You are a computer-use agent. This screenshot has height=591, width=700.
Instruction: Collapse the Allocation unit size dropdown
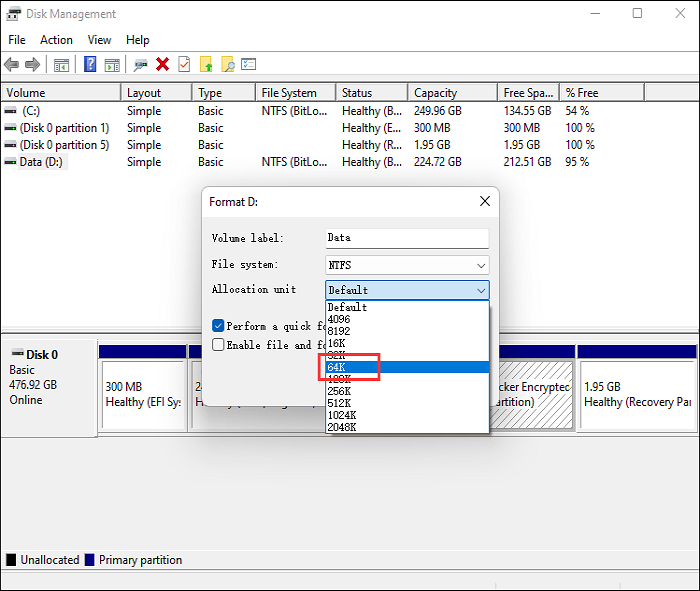pos(407,290)
